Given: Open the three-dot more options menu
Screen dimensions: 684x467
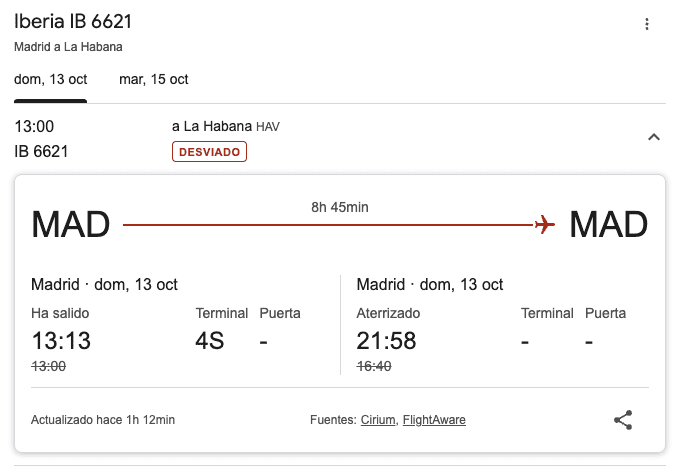Looking at the screenshot, I should point(646,24).
